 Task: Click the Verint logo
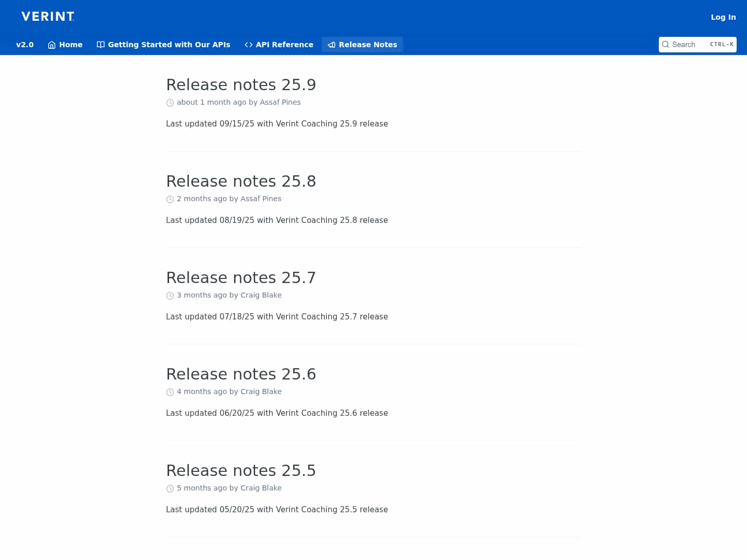pos(48,17)
